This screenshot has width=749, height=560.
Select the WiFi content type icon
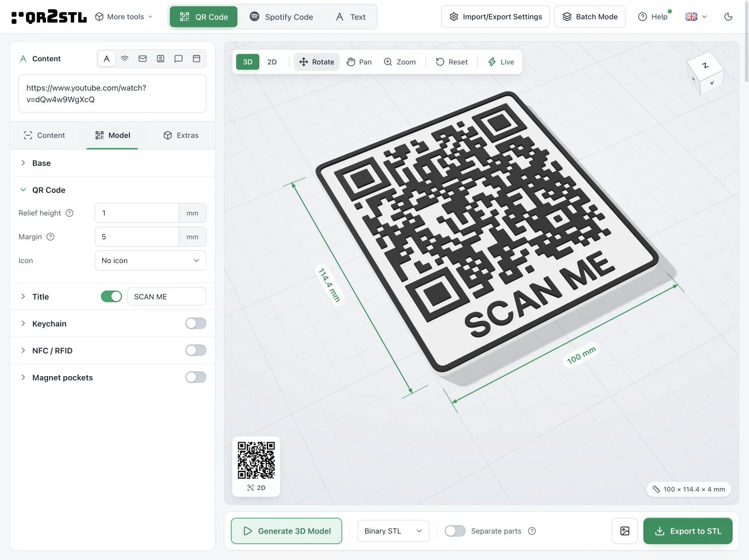pyautogui.click(x=125, y=59)
